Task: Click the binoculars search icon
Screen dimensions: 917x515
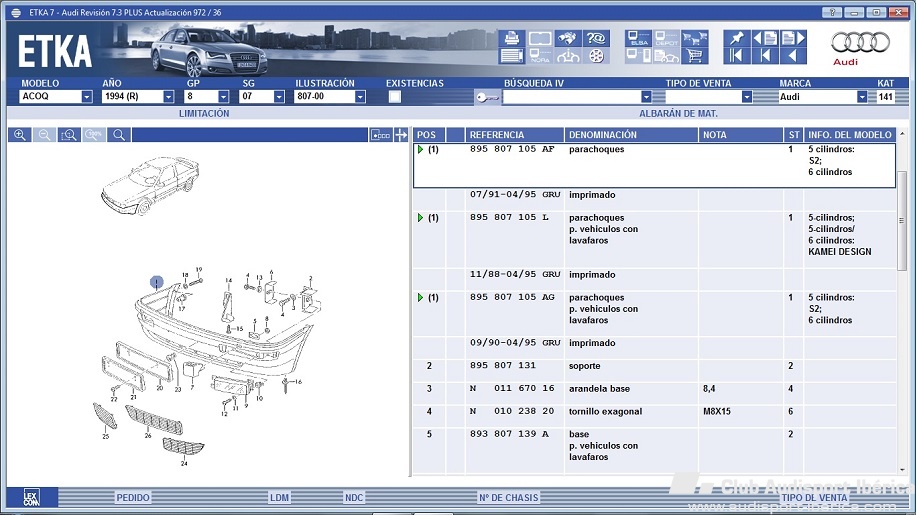Action: pos(568,38)
